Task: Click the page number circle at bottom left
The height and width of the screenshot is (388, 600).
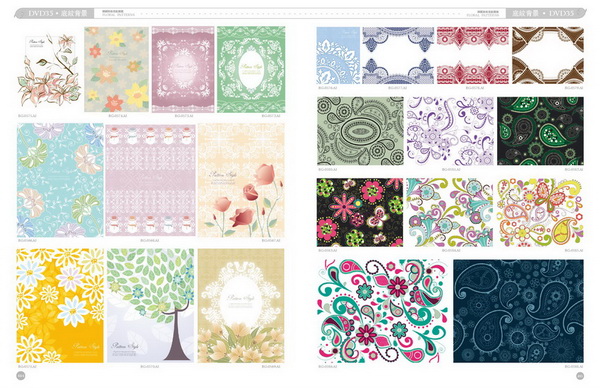Action: [x=21, y=376]
